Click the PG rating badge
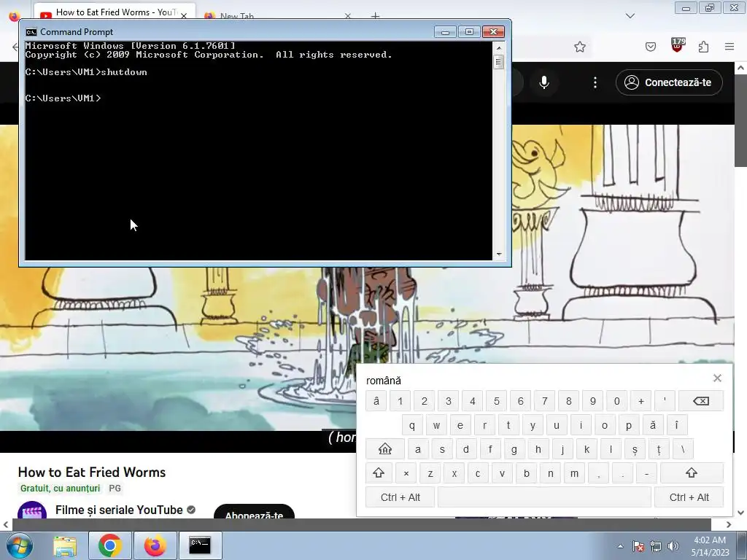The image size is (747, 560). pyautogui.click(x=115, y=488)
